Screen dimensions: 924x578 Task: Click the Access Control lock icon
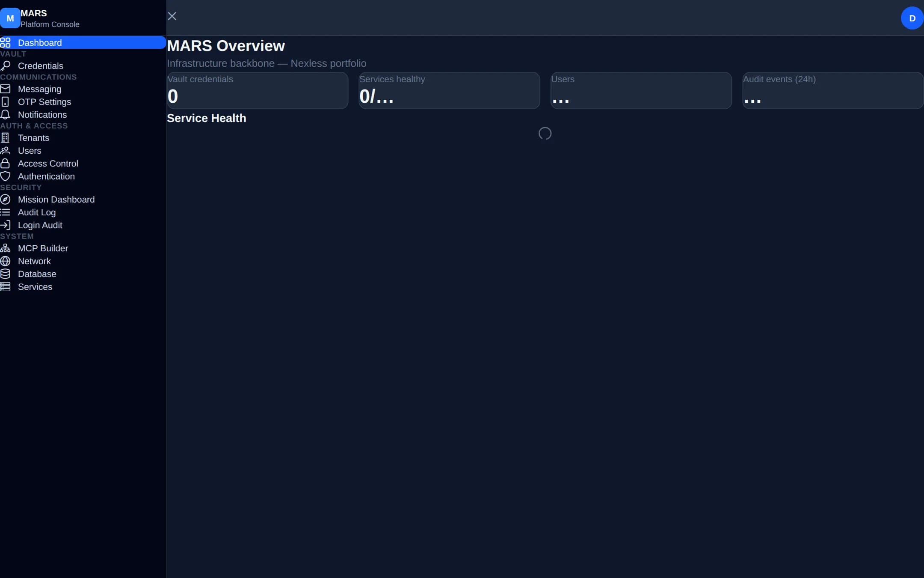pos(5,163)
